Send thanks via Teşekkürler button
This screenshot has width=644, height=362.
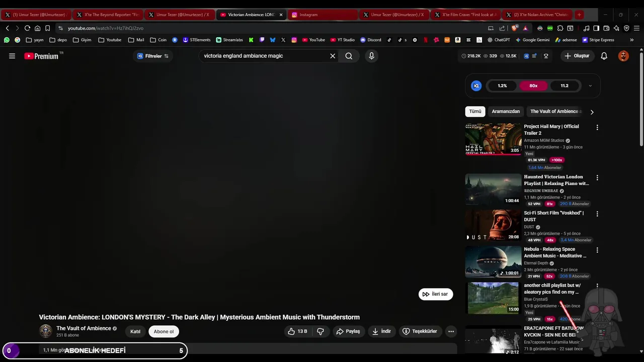coord(420,331)
